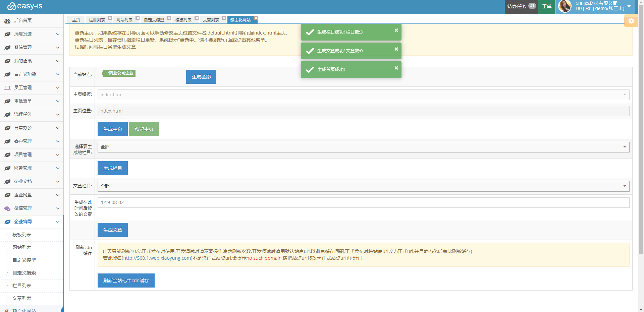Click the easy-is logo icon

coord(12,6)
